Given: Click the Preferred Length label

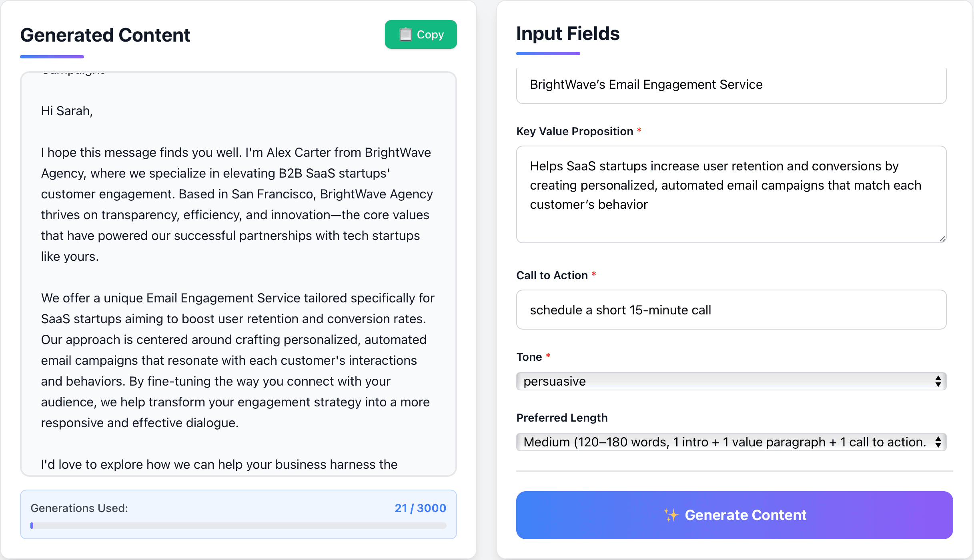Looking at the screenshot, I should (x=562, y=418).
